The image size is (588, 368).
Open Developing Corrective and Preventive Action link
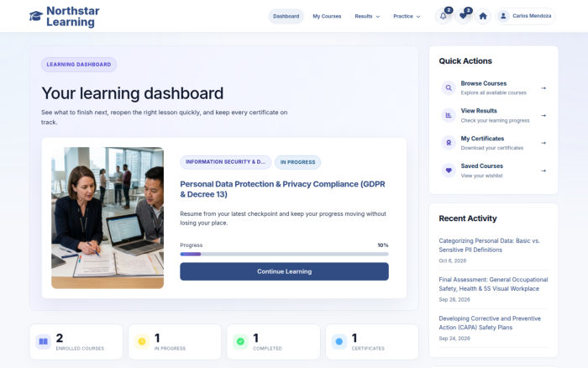(490, 323)
